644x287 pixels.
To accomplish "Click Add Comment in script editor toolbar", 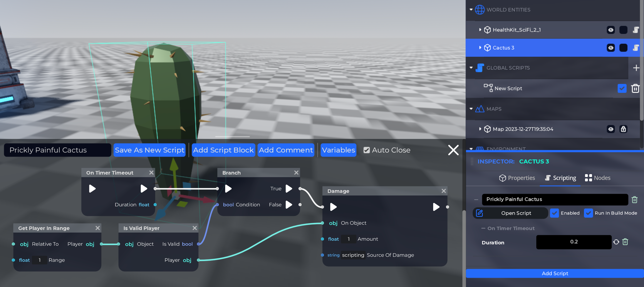I will click(x=286, y=150).
